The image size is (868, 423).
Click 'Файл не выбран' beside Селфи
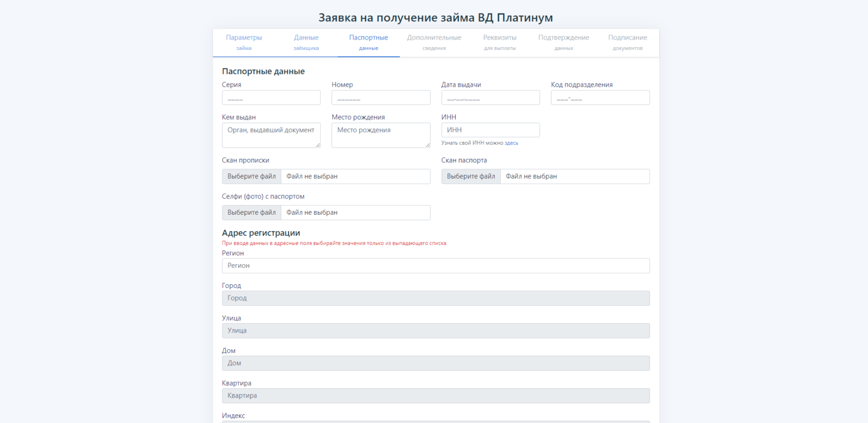[x=312, y=213]
